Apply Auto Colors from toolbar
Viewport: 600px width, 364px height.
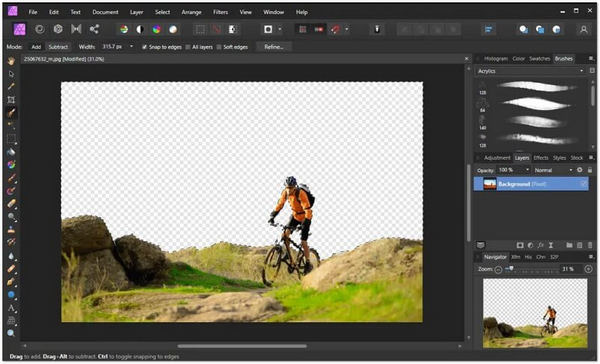click(x=157, y=29)
